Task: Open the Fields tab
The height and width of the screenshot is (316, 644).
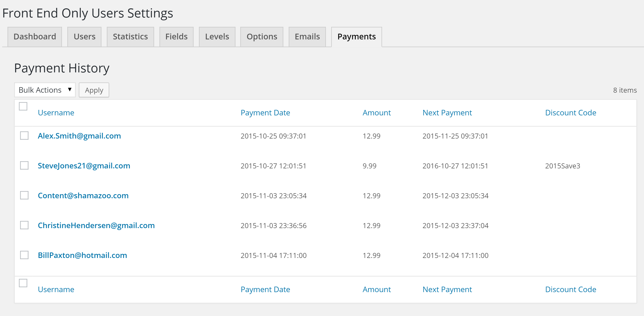Action: [x=176, y=37]
